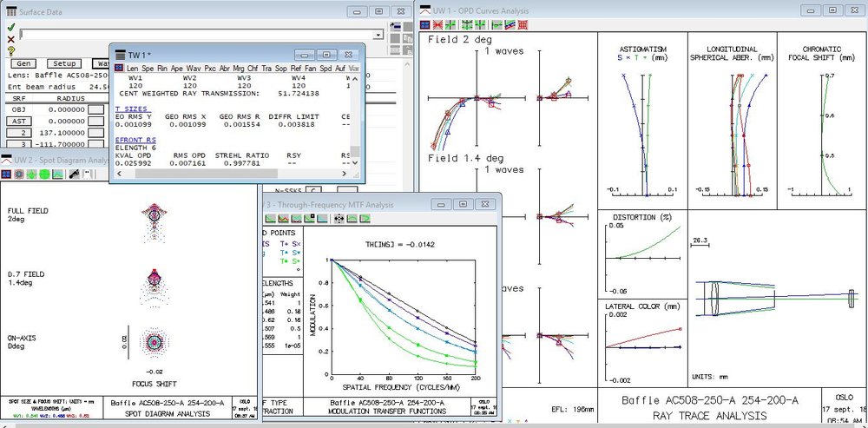Click the TW 1 horizontal scrollbar thumb
The image size is (868, 428).
[x=206, y=174]
